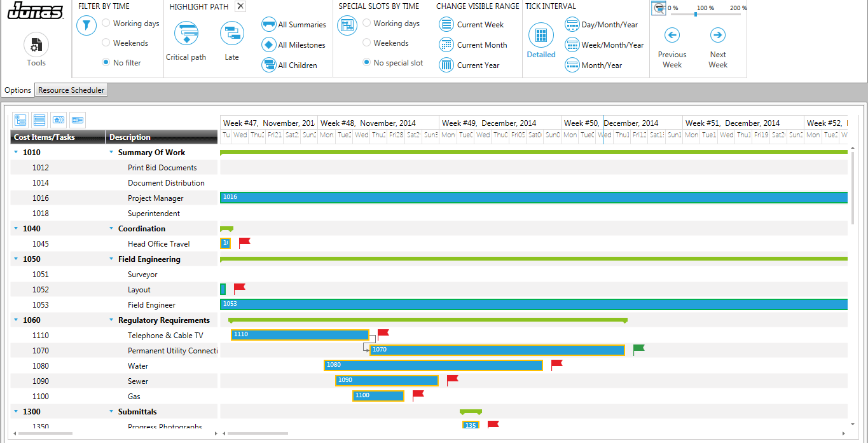The image size is (868, 443).
Task: Collapse the 1010 Summary Of Work group
Action: [15, 152]
